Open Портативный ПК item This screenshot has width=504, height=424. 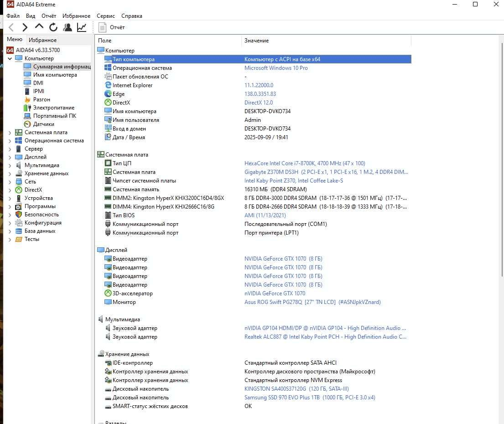[55, 116]
